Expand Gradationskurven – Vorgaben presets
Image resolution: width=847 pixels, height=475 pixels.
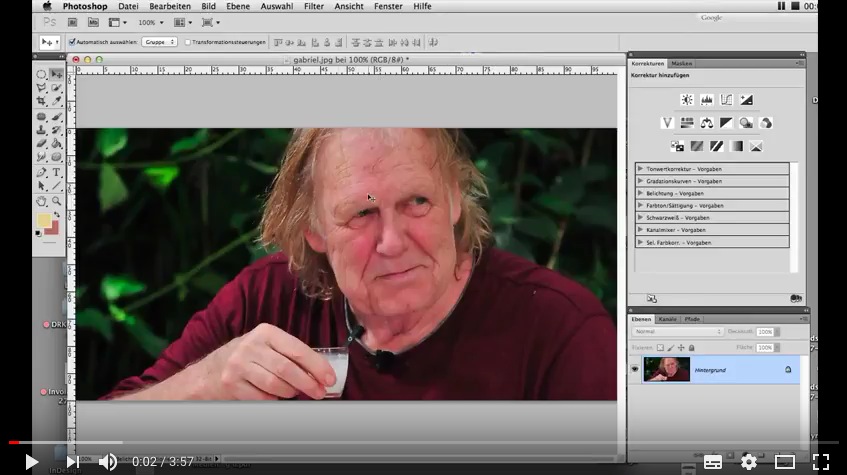[x=641, y=181]
